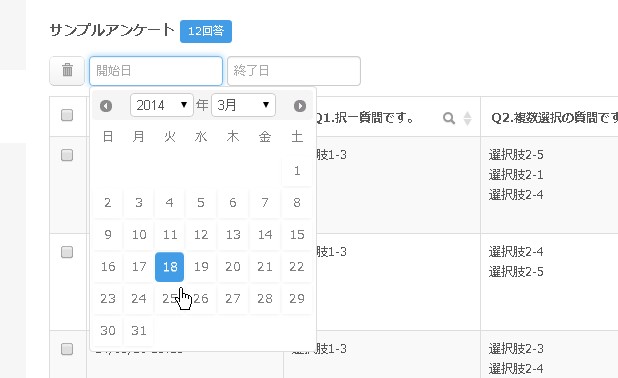Image resolution: width=618 pixels, height=378 pixels.
Task: Select day 28 in calendar
Action: 265,299
